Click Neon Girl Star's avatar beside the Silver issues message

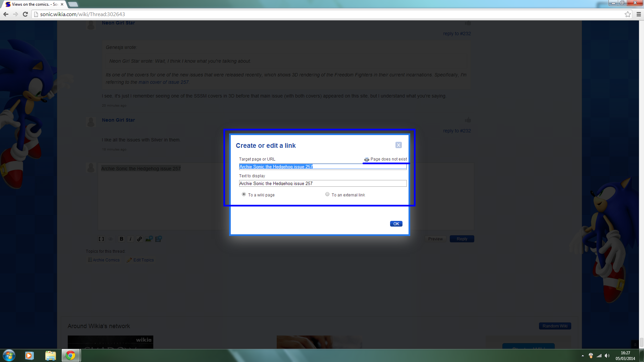pos(91,122)
